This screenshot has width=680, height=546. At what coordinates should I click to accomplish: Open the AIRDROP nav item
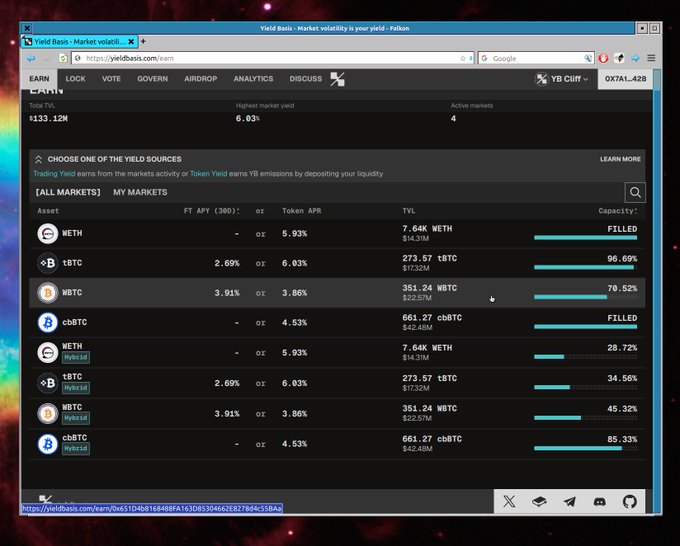coord(200,79)
